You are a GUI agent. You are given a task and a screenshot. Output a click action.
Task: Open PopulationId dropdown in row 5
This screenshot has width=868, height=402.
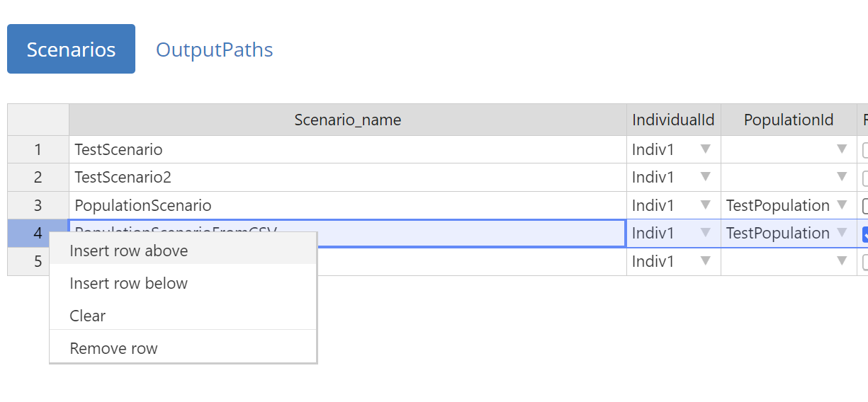pos(842,261)
